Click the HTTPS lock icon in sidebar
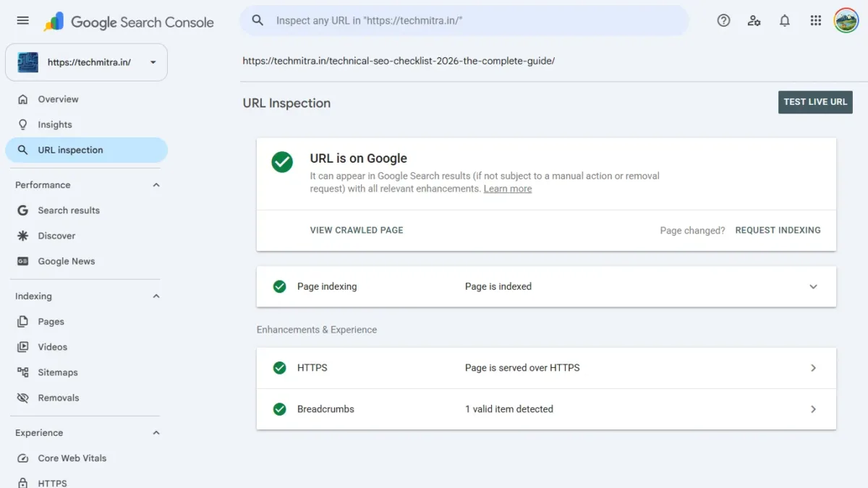This screenshot has width=868, height=488. coord(23,483)
